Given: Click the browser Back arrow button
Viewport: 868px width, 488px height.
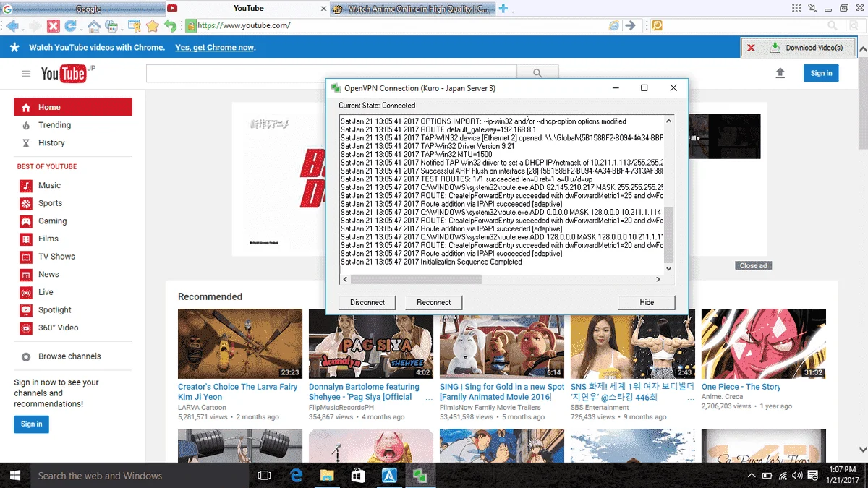Looking at the screenshot, I should pos(11,25).
